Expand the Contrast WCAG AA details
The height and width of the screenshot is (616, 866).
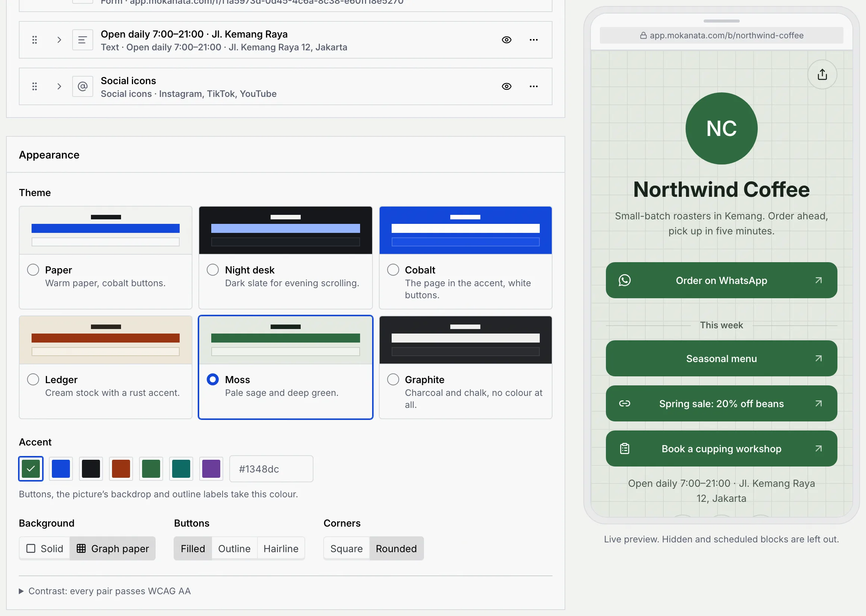[105, 591]
